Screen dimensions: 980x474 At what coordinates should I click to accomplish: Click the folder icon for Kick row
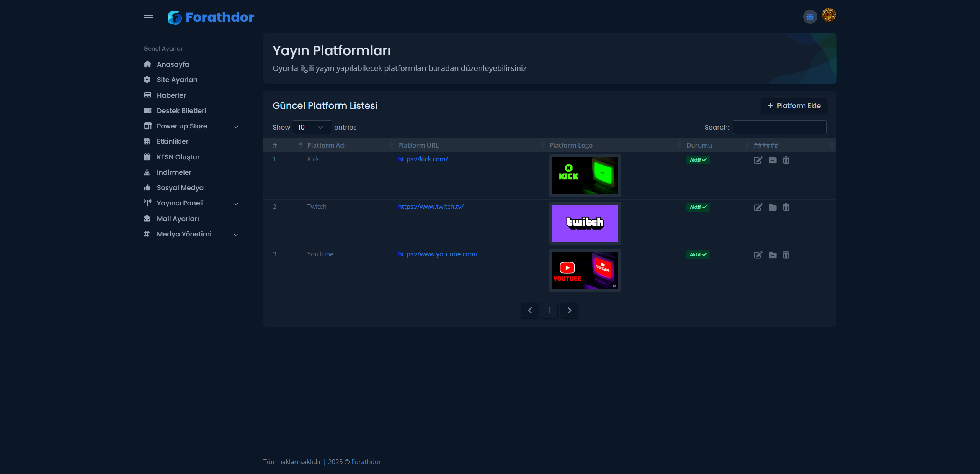point(773,160)
